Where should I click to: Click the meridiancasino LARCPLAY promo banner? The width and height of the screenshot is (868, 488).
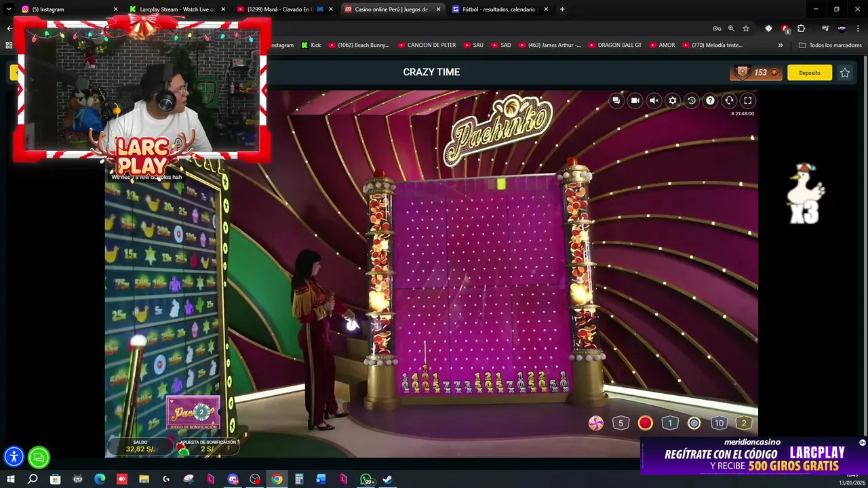click(x=754, y=456)
